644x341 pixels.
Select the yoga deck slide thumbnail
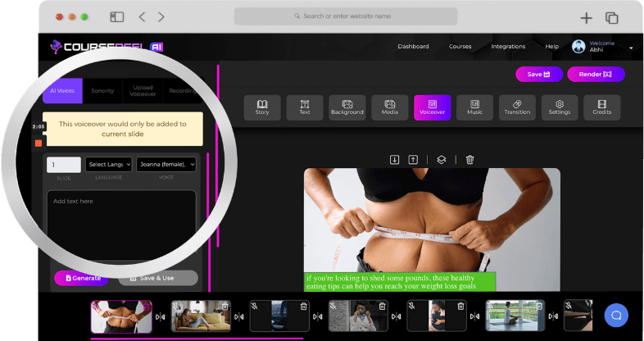tap(515, 316)
